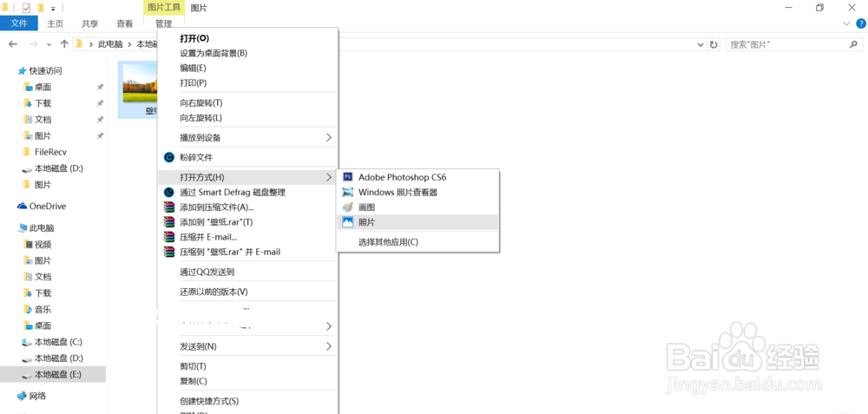The height and width of the screenshot is (414, 868).
Task: Open the blue help question mark icon
Action: pos(859,24)
